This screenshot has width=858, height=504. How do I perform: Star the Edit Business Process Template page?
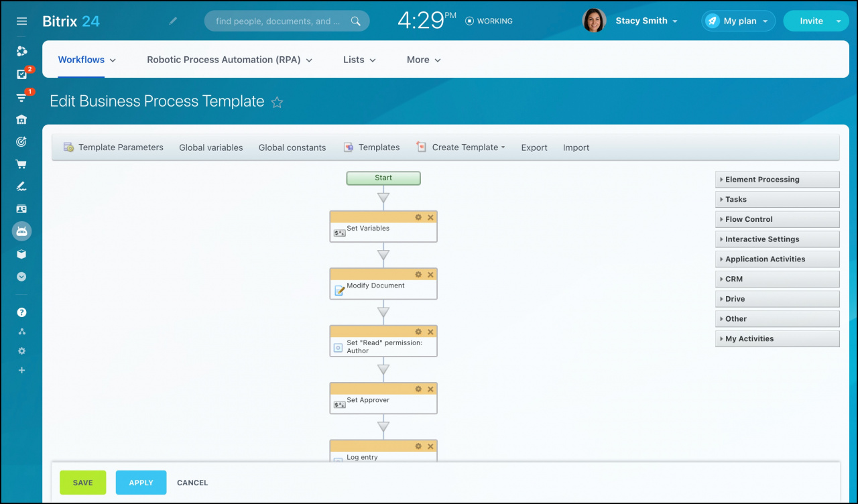click(x=277, y=102)
